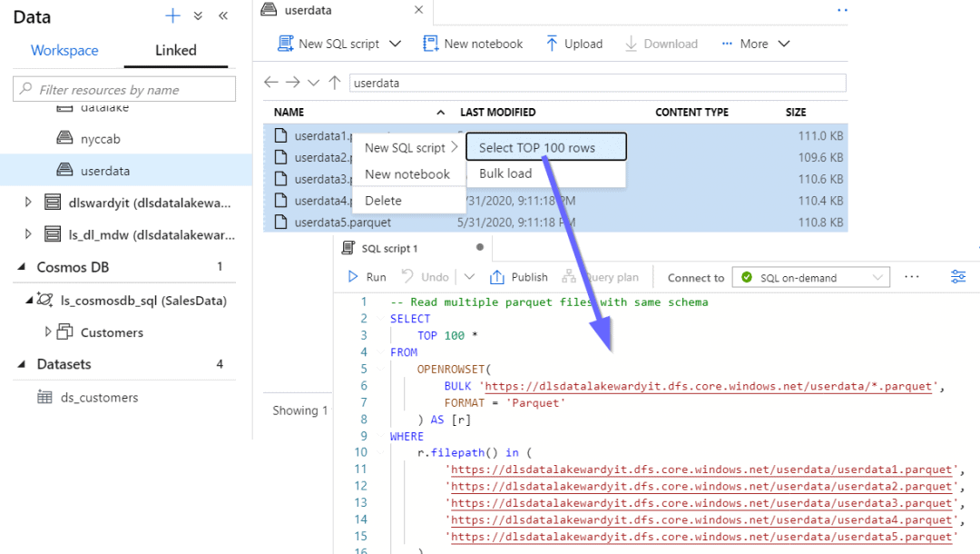The image size is (980, 554).
Task: Click the plus icon to add data resource
Action: (172, 15)
